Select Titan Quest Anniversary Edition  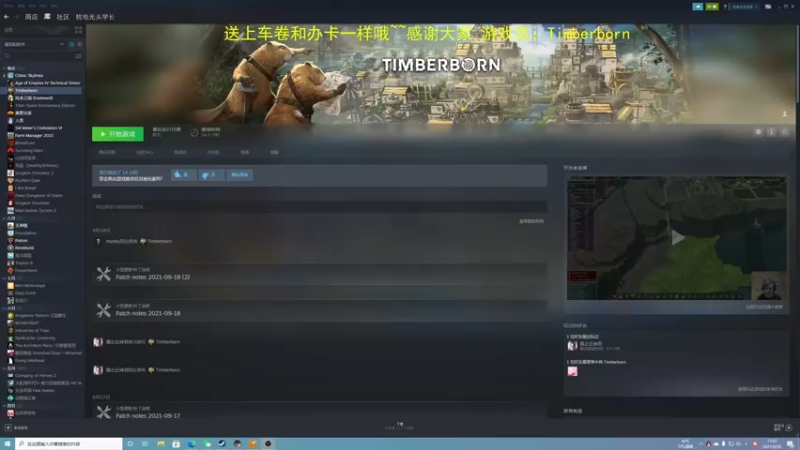pyautogui.click(x=45, y=106)
